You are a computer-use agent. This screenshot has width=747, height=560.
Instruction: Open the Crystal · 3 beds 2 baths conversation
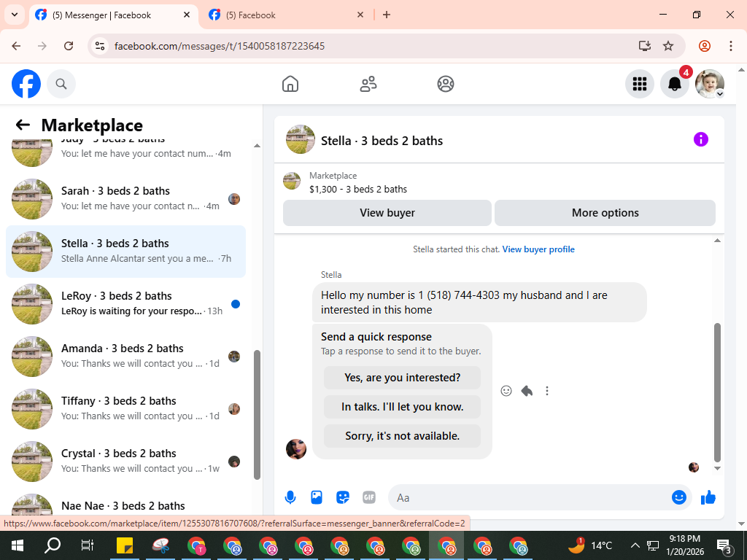point(125,462)
